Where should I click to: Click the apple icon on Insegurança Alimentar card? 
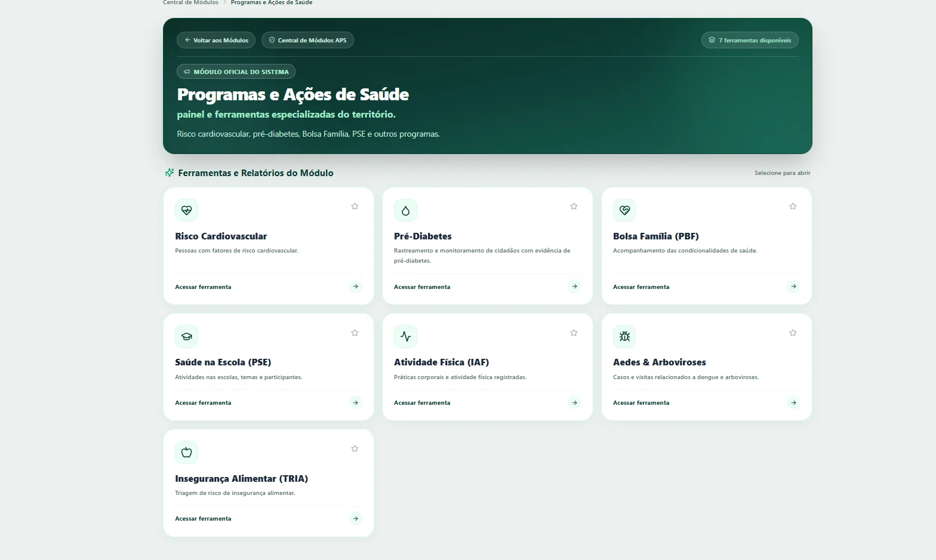pos(186,452)
